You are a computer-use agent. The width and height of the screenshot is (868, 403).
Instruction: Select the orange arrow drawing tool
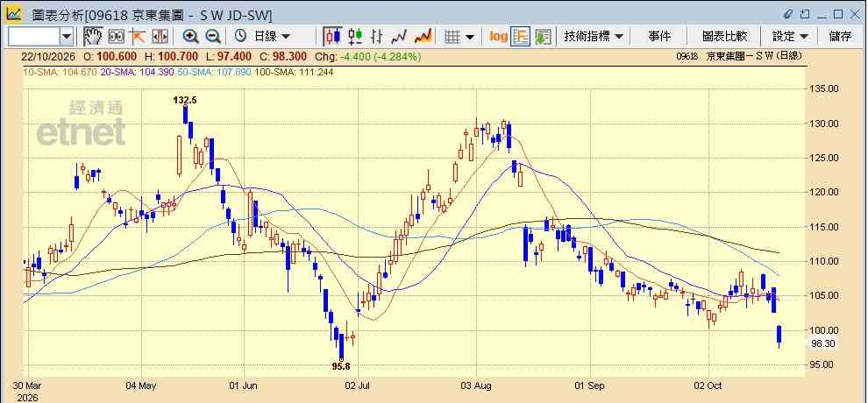[x=138, y=37]
